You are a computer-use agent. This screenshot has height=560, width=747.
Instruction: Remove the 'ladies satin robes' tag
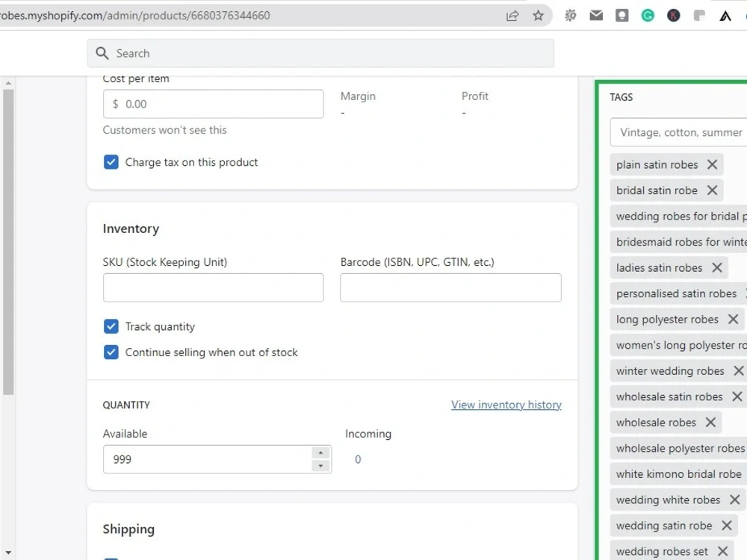717,267
